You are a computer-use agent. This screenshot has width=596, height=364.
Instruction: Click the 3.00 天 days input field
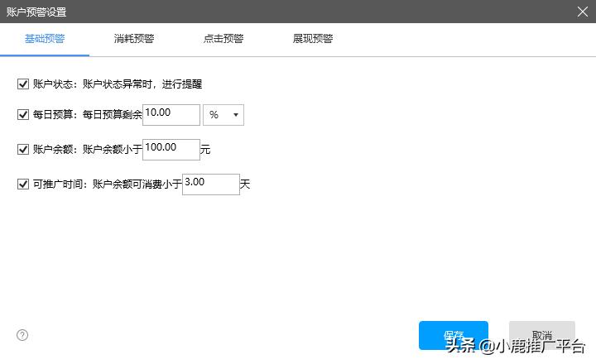click(211, 184)
